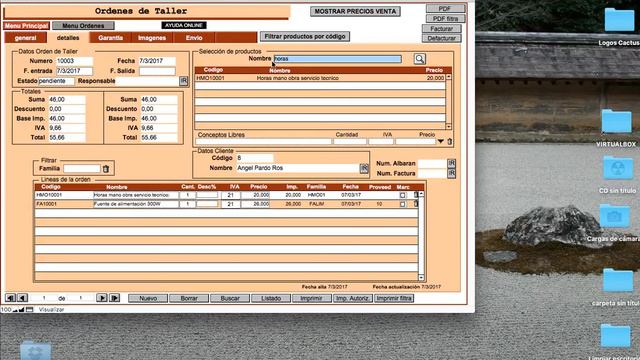Click the Num. Albaran field
The image size is (640, 360).
pos(432,163)
